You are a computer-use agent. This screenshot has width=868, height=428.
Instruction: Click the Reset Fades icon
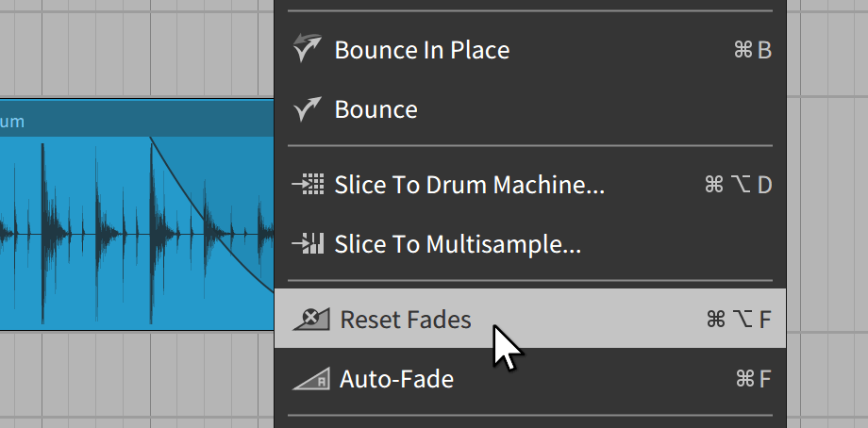click(x=310, y=320)
